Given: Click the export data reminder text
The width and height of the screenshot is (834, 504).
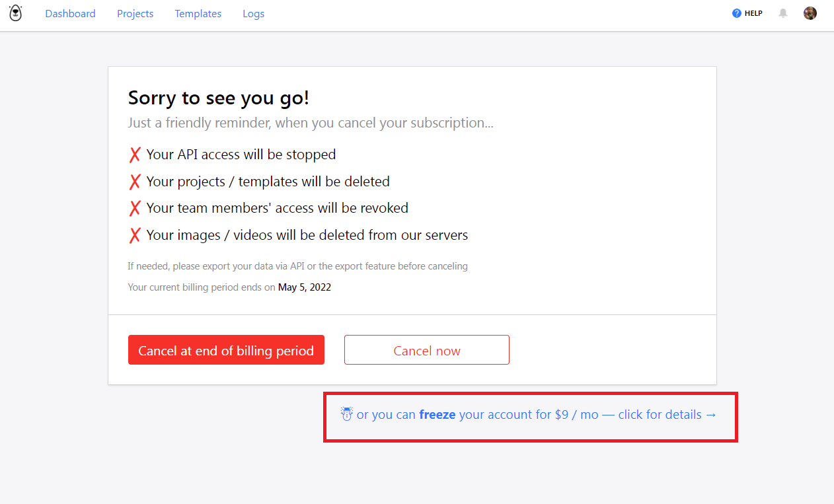Looking at the screenshot, I should 297,266.
